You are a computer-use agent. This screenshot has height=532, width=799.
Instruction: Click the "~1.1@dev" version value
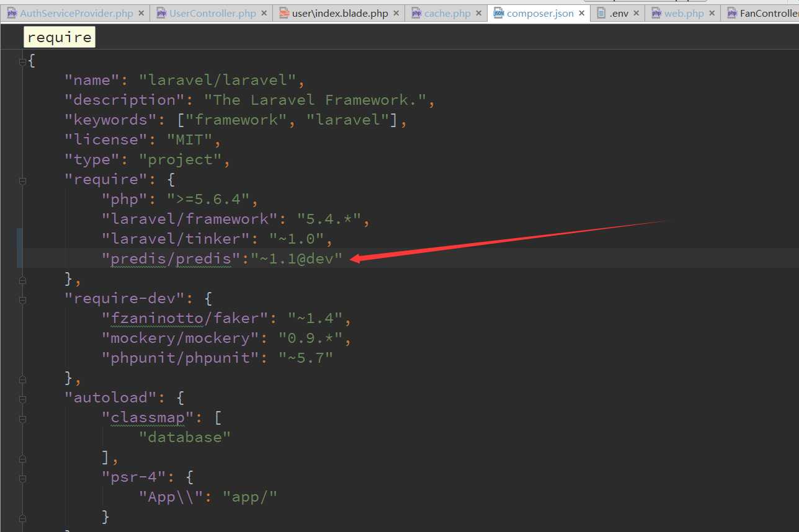(297, 259)
